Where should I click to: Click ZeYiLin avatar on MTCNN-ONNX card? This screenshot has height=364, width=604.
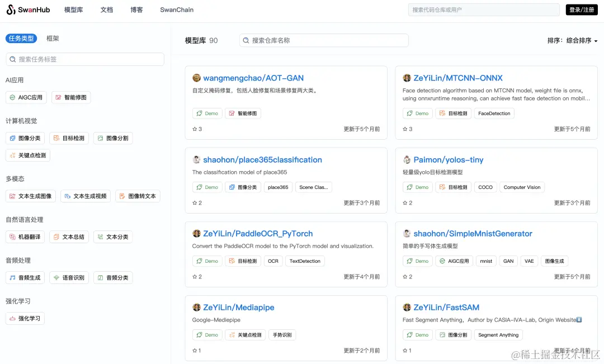click(407, 78)
